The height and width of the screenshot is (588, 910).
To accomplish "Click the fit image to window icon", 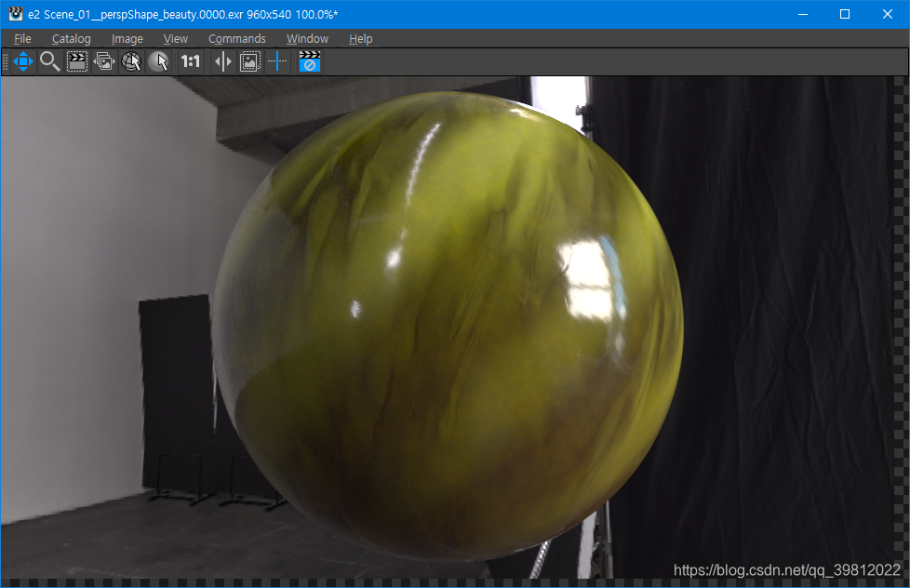I will pyautogui.click(x=250, y=61).
